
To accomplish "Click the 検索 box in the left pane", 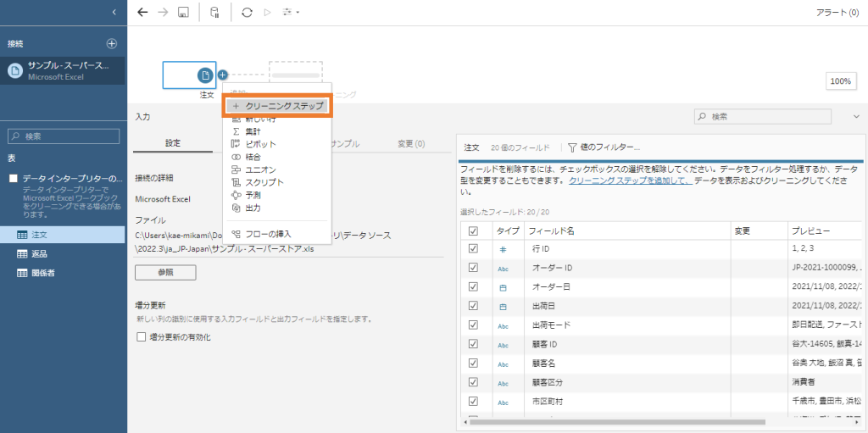I will click(x=64, y=136).
